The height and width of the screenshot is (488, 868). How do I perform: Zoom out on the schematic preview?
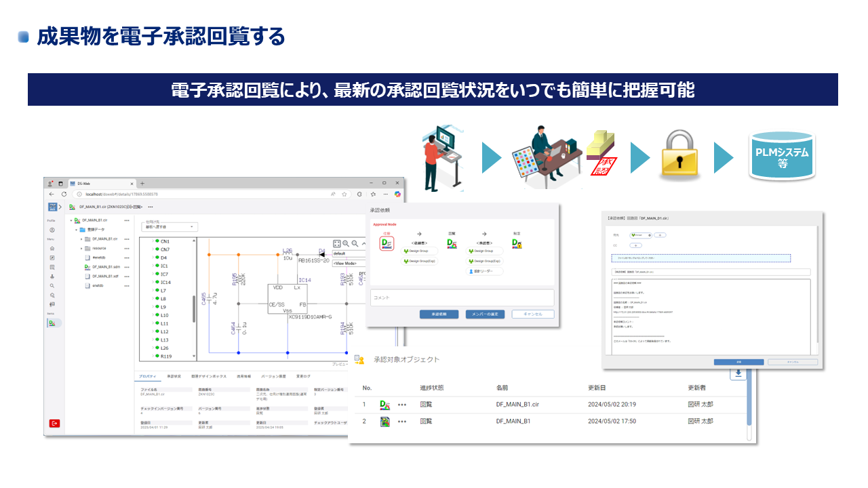(x=355, y=243)
